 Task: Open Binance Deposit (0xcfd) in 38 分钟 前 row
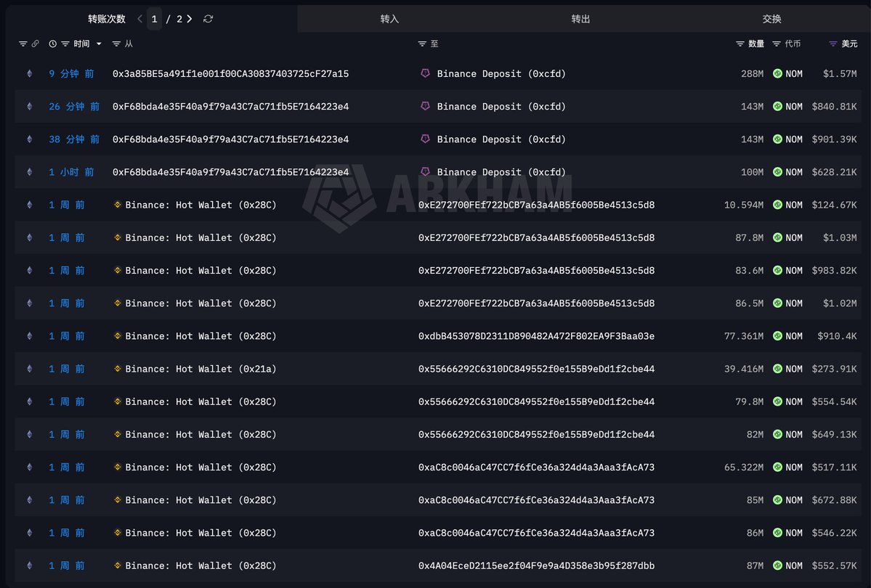(501, 139)
